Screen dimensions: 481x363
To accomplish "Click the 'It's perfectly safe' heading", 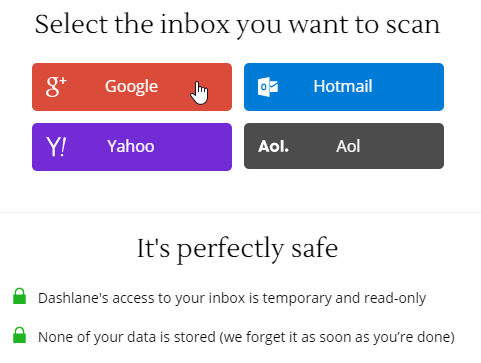I will point(237,249).
